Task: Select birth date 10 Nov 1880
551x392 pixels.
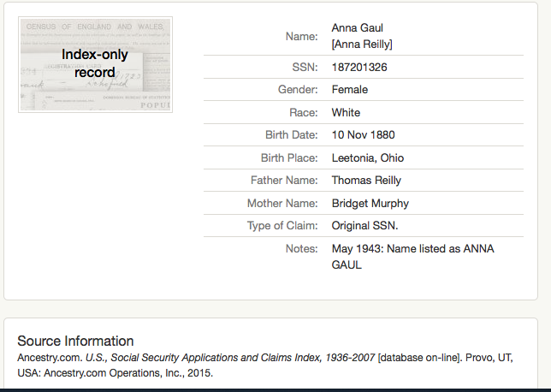Action: click(x=363, y=135)
